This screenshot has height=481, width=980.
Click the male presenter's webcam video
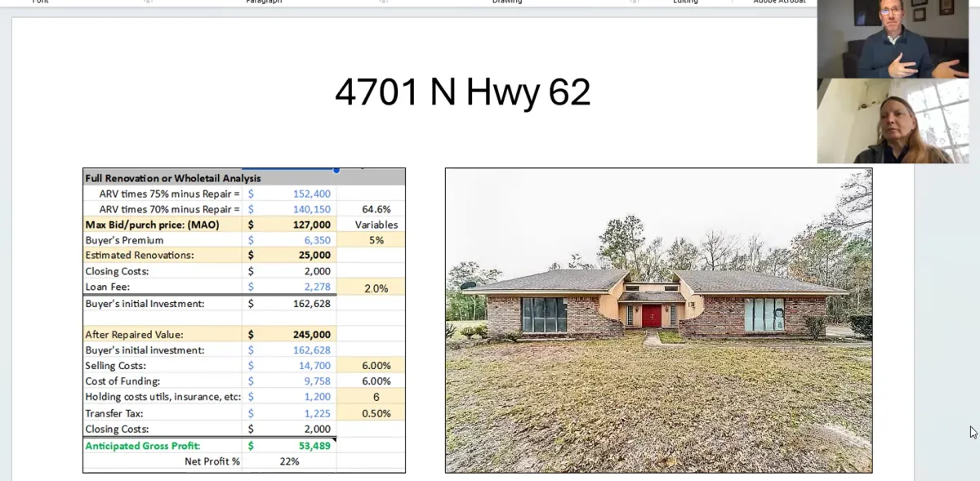(x=893, y=39)
